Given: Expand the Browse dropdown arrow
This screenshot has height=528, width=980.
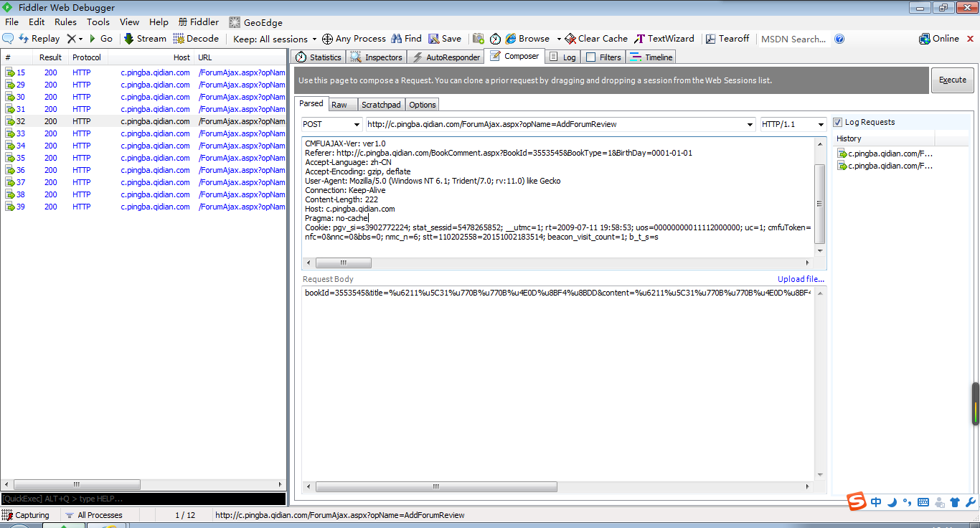Looking at the screenshot, I should 558,39.
